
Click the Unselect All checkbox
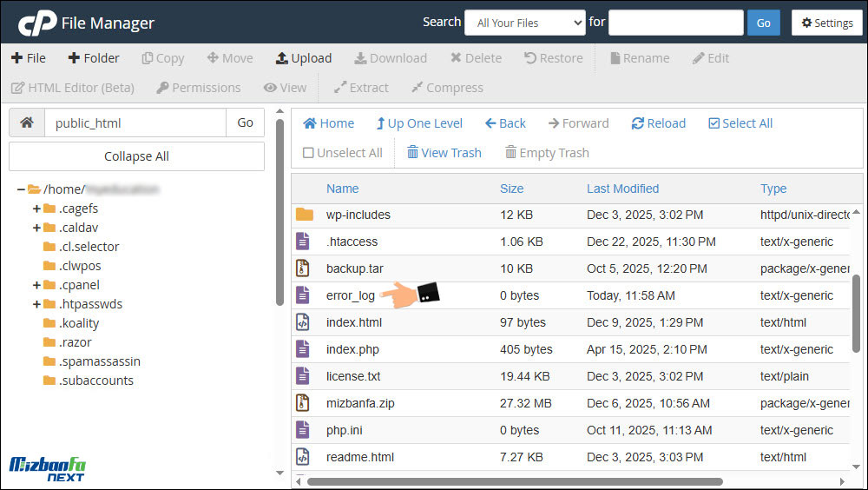pyautogui.click(x=308, y=153)
